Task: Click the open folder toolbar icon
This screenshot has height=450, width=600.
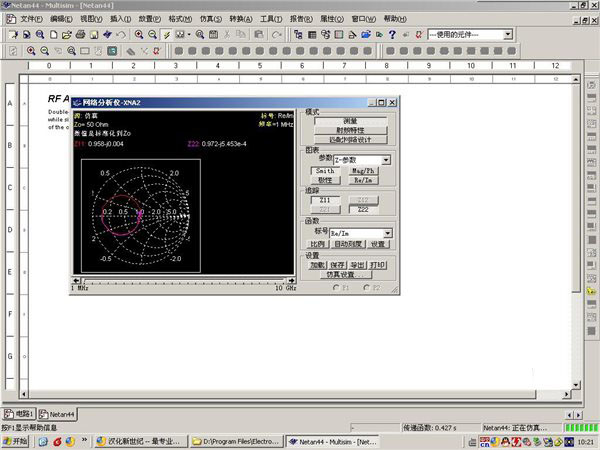Action: pyautogui.click(x=65, y=34)
